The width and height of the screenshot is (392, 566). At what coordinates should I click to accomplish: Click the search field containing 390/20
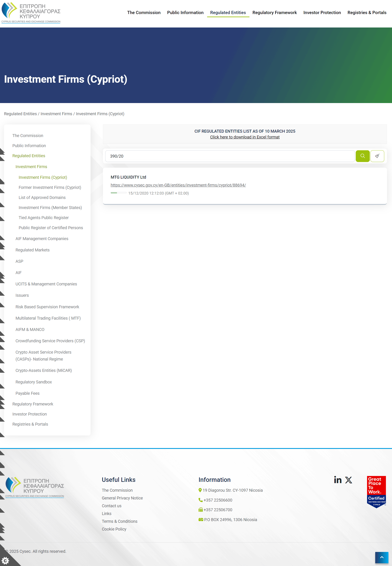pyautogui.click(x=230, y=156)
